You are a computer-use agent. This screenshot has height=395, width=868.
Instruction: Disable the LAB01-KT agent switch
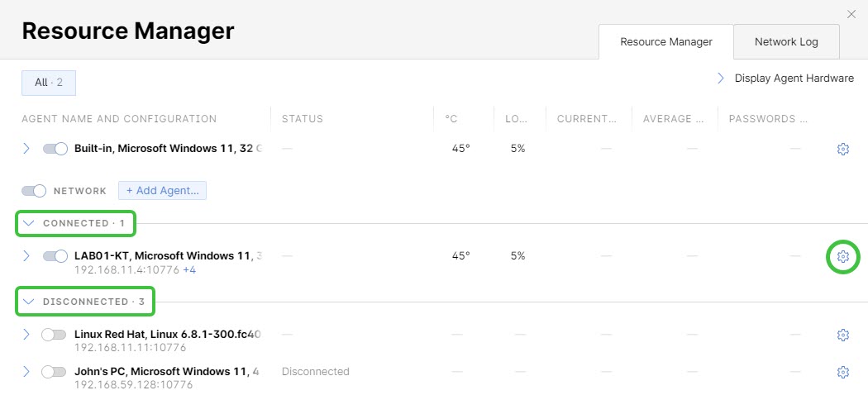point(55,256)
